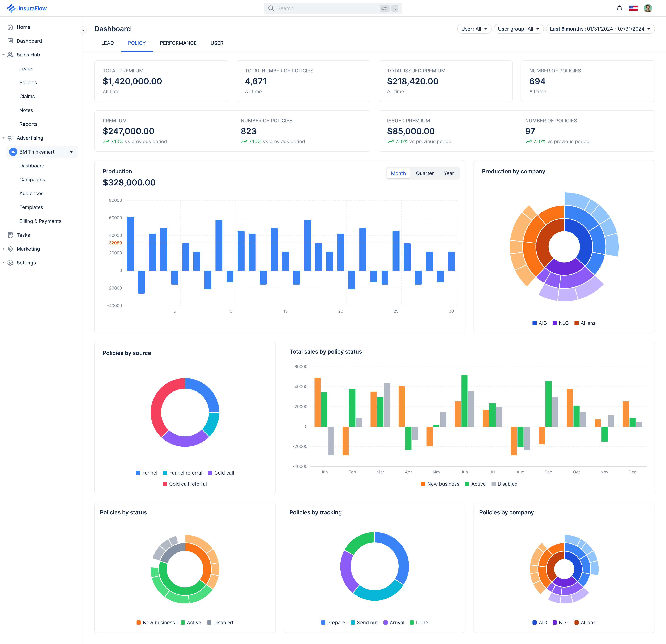This screenshot has width=666, height=644.
Task: Open Templates under Advertising
Action: 31,207
